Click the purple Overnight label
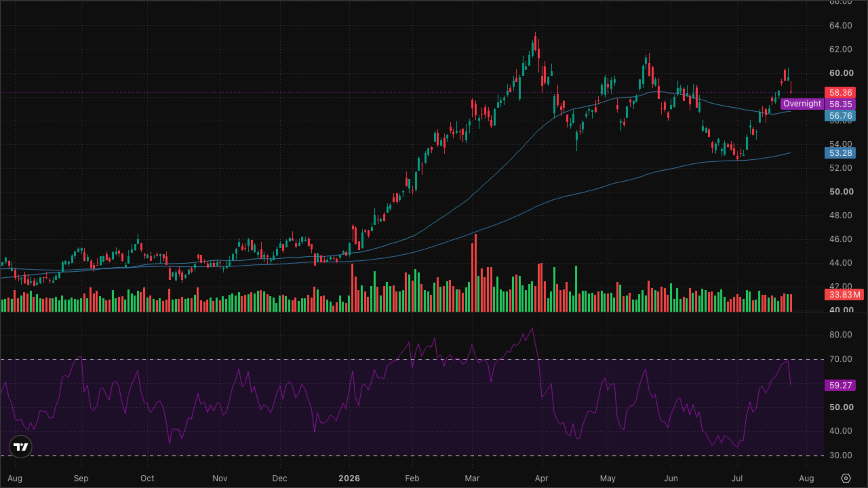 802,104
